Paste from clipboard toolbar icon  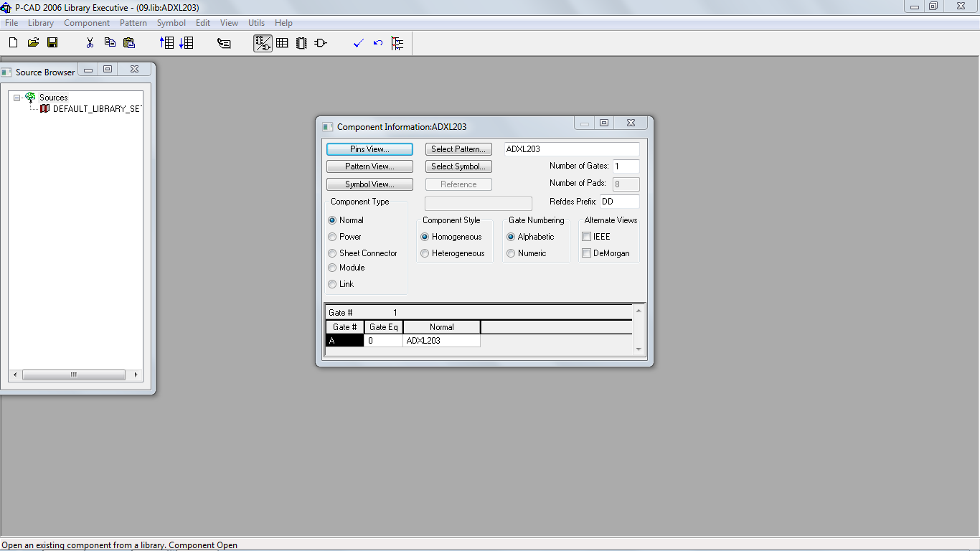click(x=129, y=43)
